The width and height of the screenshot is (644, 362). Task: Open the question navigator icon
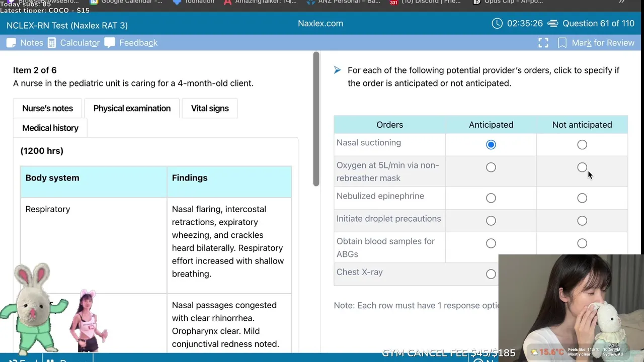point(552,23)
